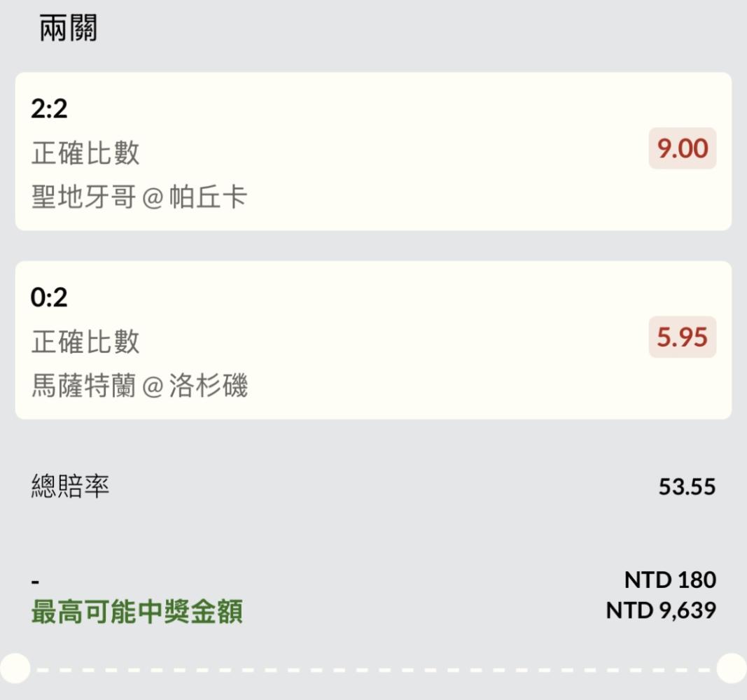
Task: Select the 兩關 parlay heading
Action: click(x=68, y=27)
